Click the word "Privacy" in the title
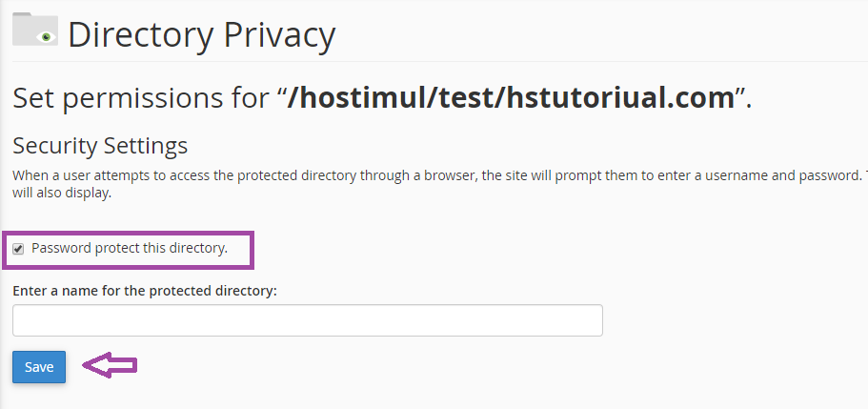 click(280, 35)
